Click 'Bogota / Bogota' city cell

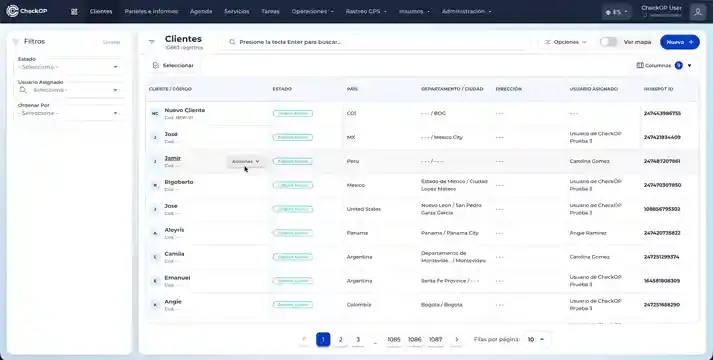click(x=442, y=305)
